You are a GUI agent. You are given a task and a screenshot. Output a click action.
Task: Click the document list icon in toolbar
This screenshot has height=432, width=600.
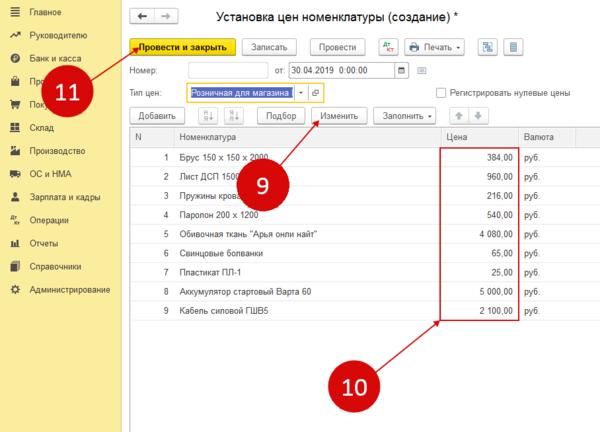click(x=514, y=47)
